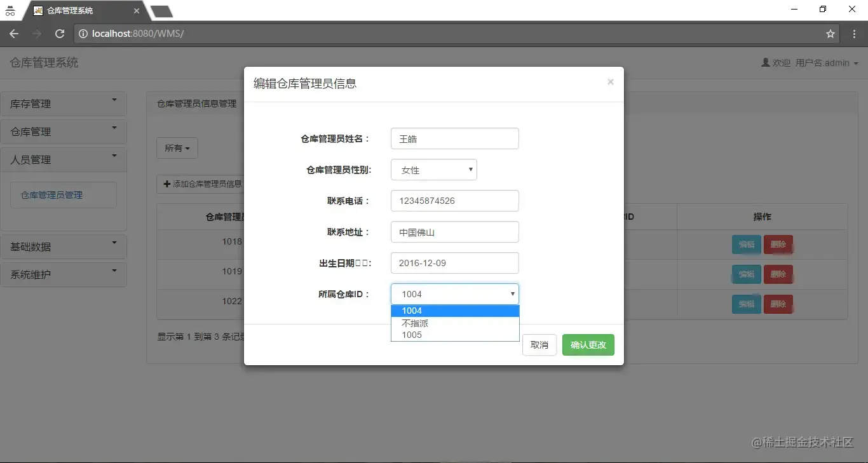Click table cell 1022
The width and height of the screenshot is (868, 463).
point(232,301)
